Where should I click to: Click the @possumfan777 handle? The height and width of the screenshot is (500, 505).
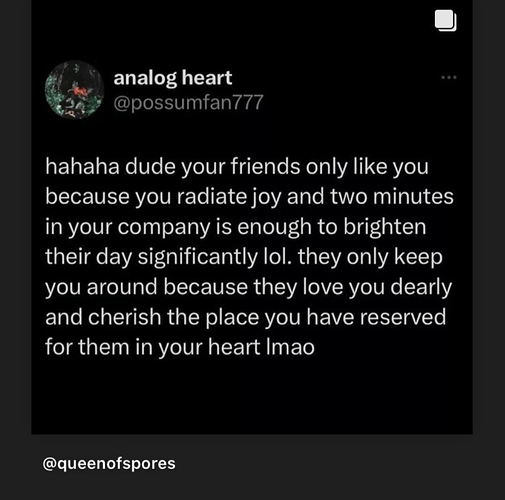click(x=188, y=102)
